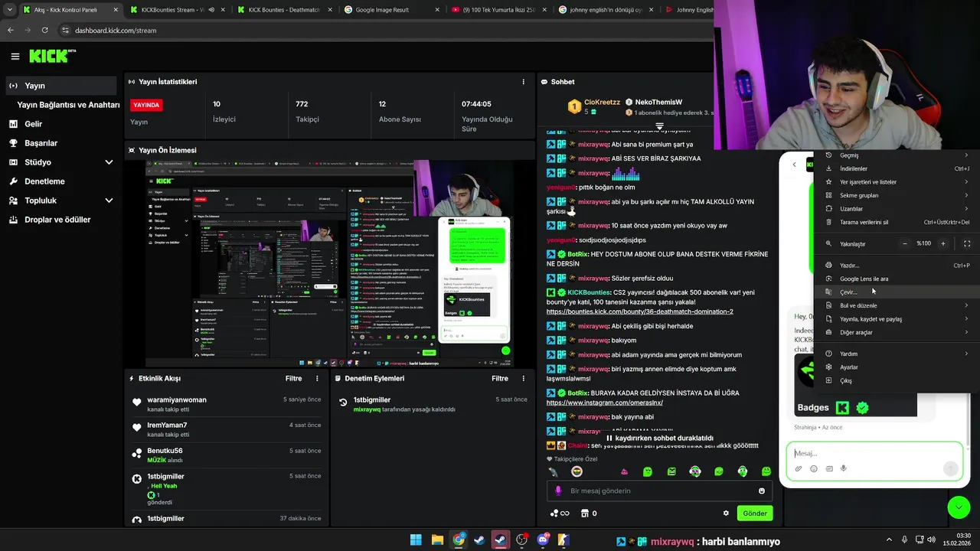Open Diğer araçlar submenu
980x551 pixels.
[x=896, y=332]
